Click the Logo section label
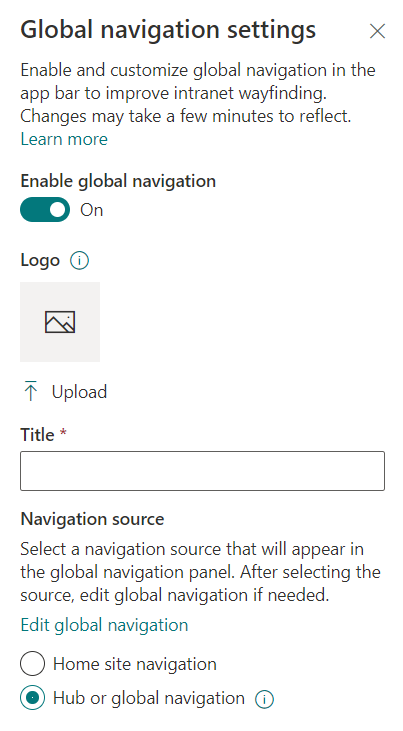403x731 pixels. point(40,260)
